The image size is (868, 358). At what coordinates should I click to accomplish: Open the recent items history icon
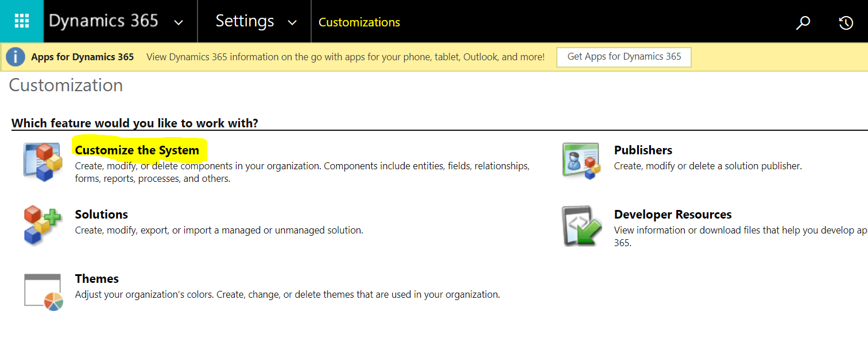pyautogui.click(x=845, y=22)
